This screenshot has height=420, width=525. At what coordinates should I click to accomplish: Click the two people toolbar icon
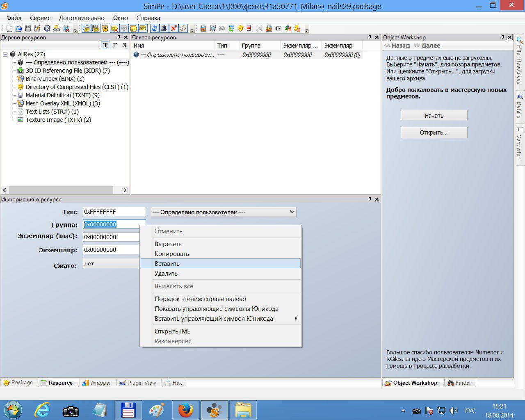point(288,28)
